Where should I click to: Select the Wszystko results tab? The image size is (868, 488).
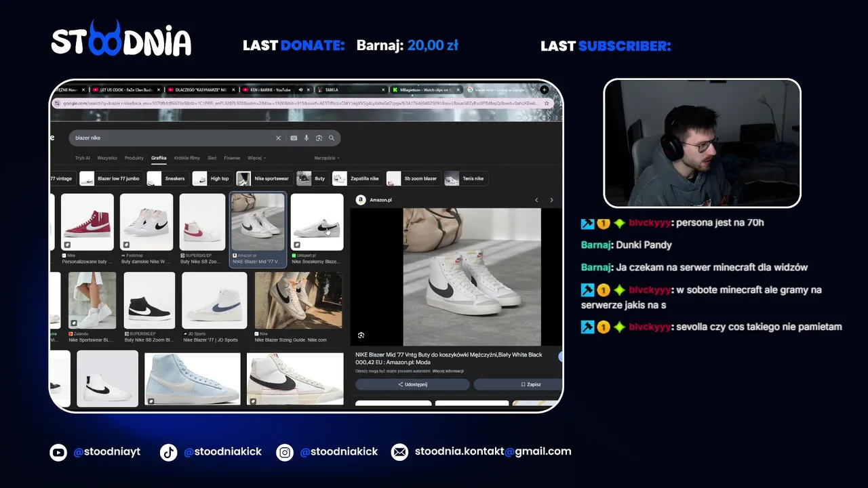pyautogui.click(x=107, y=158)
